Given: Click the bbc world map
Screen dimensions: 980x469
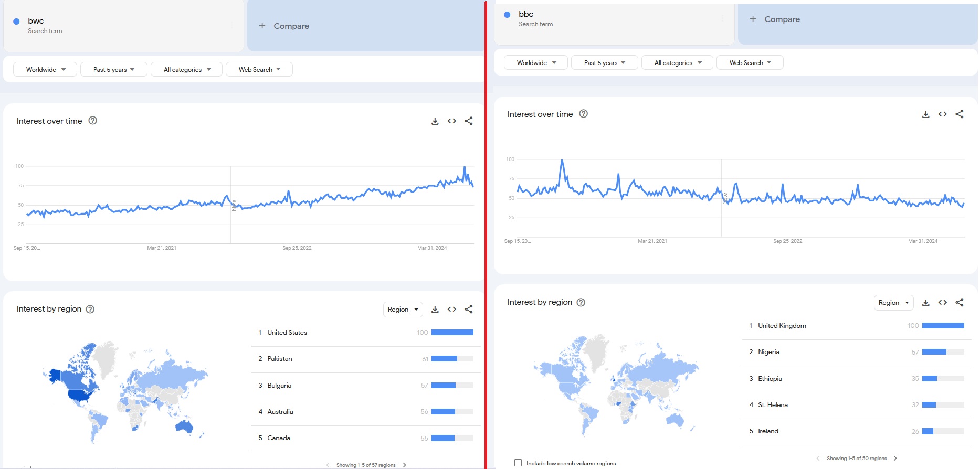Looking at the screenshot, I should (616, 386).
